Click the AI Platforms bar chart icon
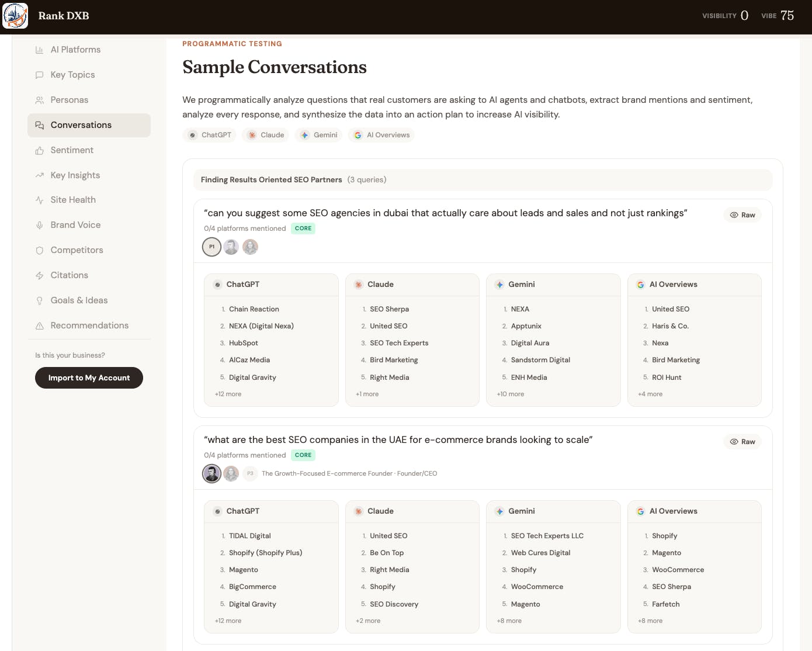The image size is (812, 651). tap(39, 50)
